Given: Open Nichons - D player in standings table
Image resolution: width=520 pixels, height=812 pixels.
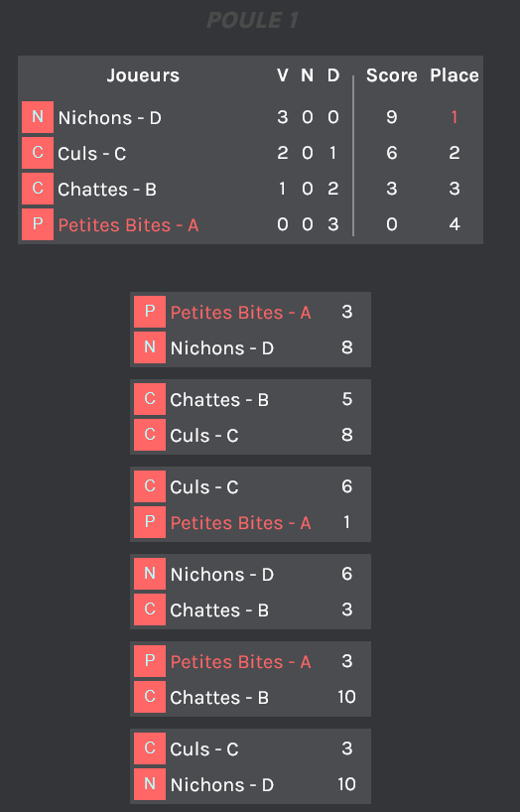Looking at the screenshot, I should (110, 118).
